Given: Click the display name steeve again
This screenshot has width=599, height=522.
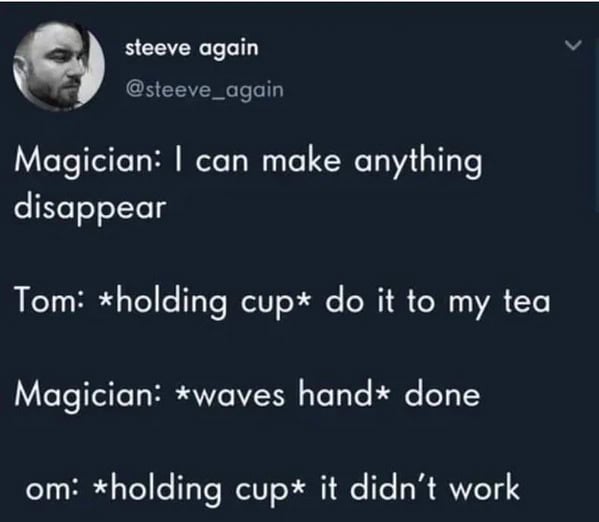Looking at the screenshot, I should pyautogui.click(x=192, y=49).
